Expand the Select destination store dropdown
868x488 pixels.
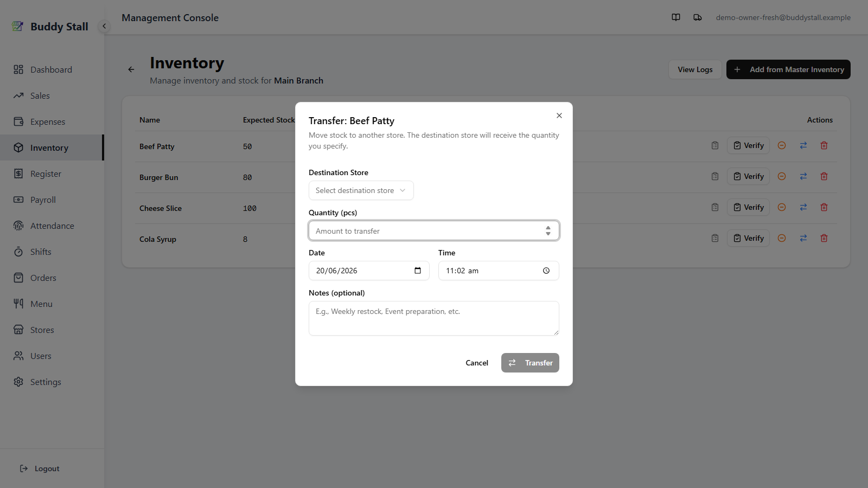(361, 190)
